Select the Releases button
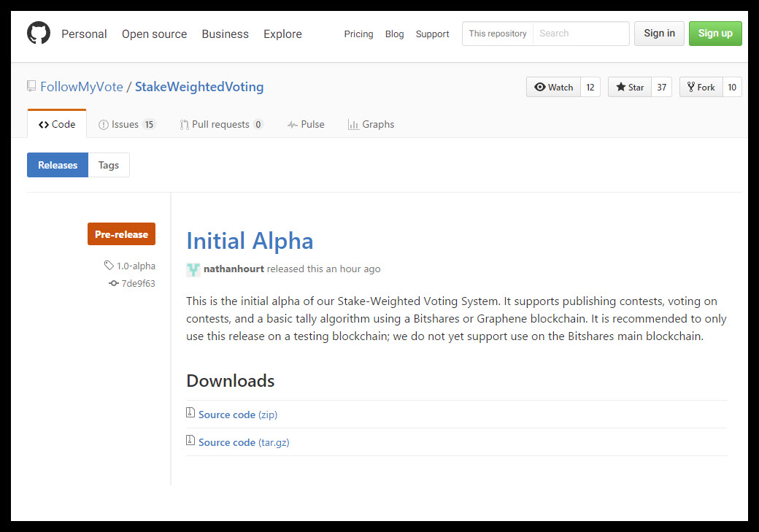 point(58,165)
